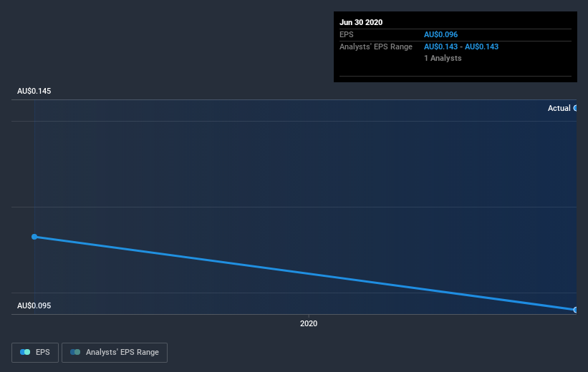This screenshot has height=372, width=588.
Task: Click the EPS legend color icon
Action: click(25, 352)
